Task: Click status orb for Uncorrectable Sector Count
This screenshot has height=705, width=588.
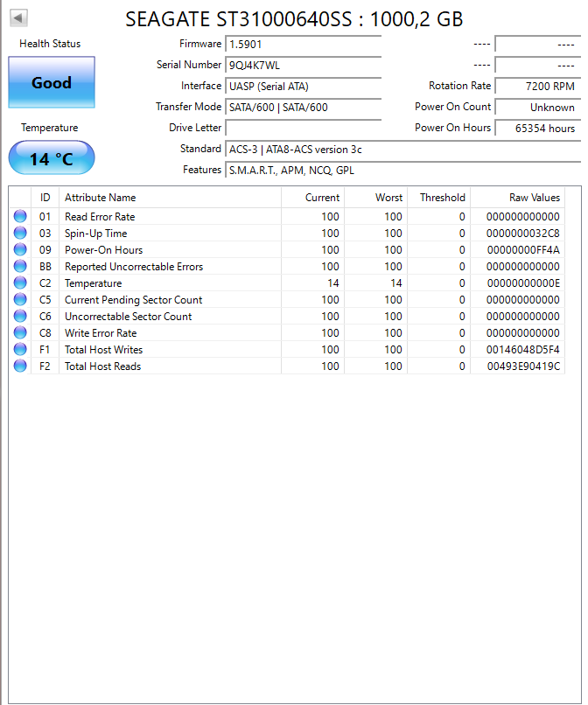Action: point(20,316)
